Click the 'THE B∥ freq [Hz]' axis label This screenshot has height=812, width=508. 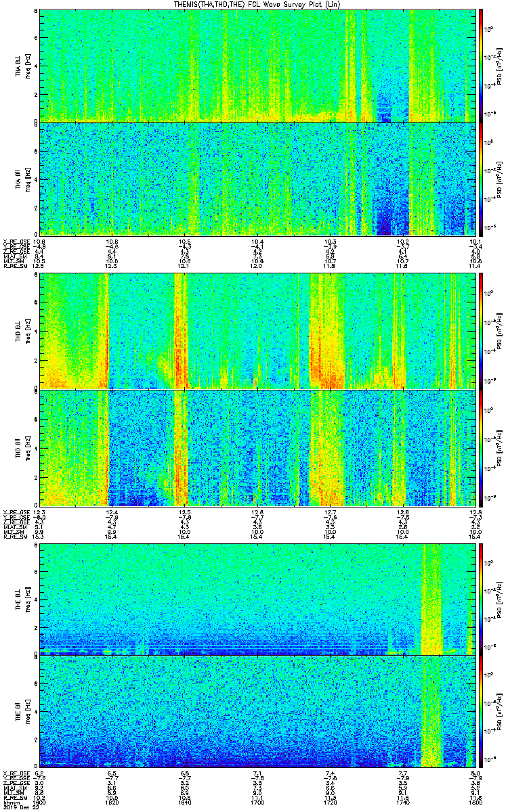22,712
